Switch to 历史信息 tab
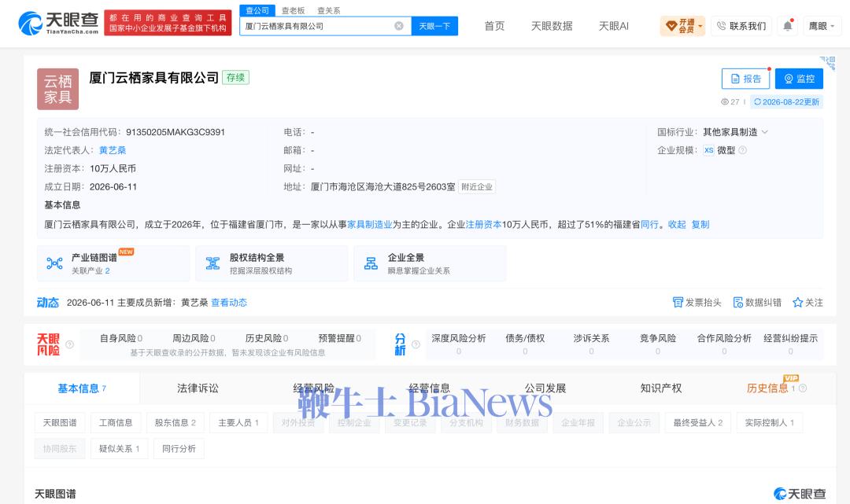850x504 pixels. (767, 388)
